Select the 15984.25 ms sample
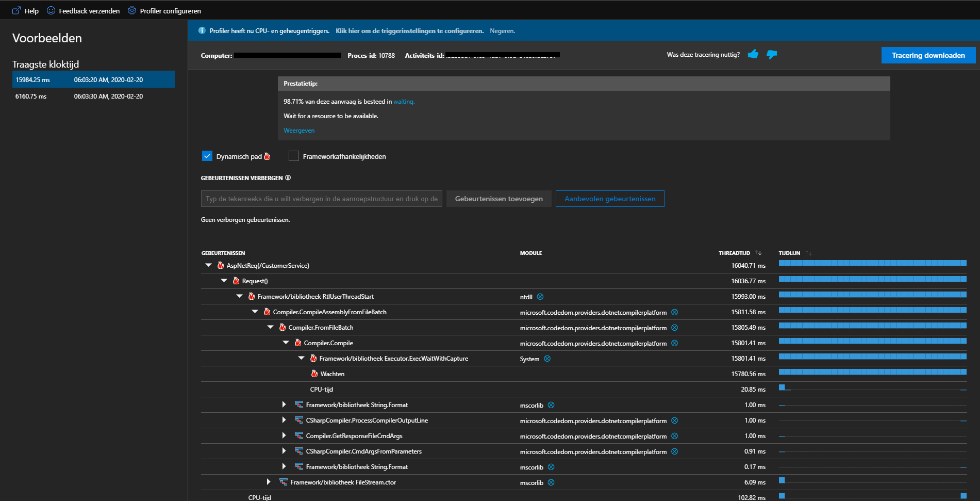980x501 pixels. tap(93, 79)
